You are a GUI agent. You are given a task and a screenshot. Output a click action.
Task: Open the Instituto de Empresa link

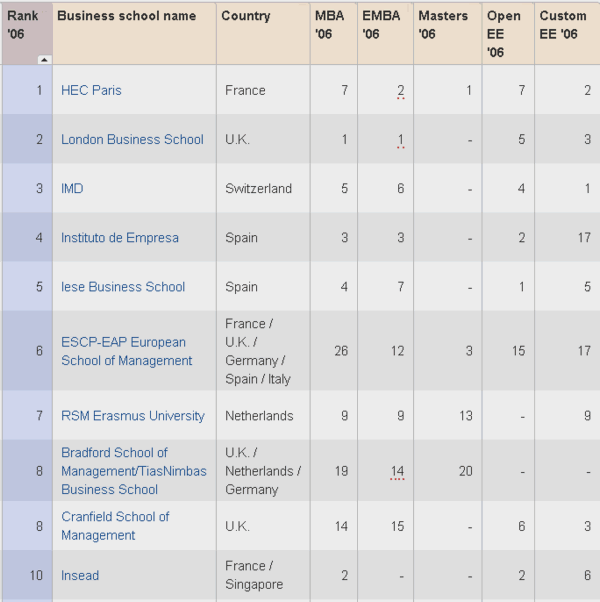pos(120,238)
